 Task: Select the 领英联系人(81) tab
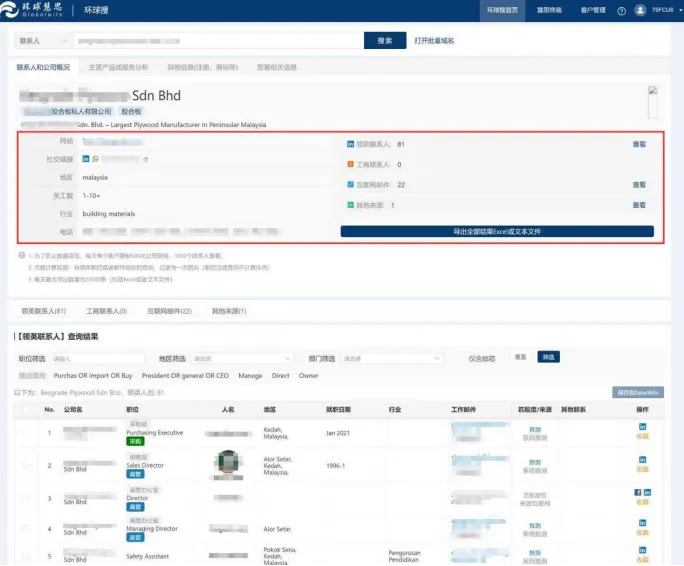pos(44,311)
